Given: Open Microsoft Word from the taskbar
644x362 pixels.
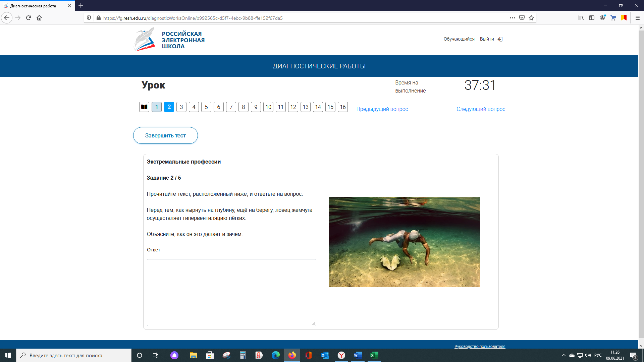Looking at the screenshot, I should coord(358,355).
